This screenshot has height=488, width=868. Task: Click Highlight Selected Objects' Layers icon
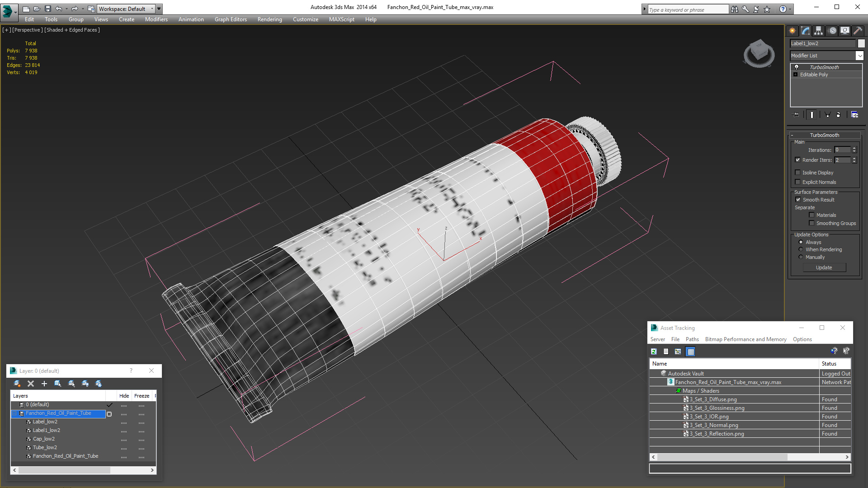pos(71,384)
